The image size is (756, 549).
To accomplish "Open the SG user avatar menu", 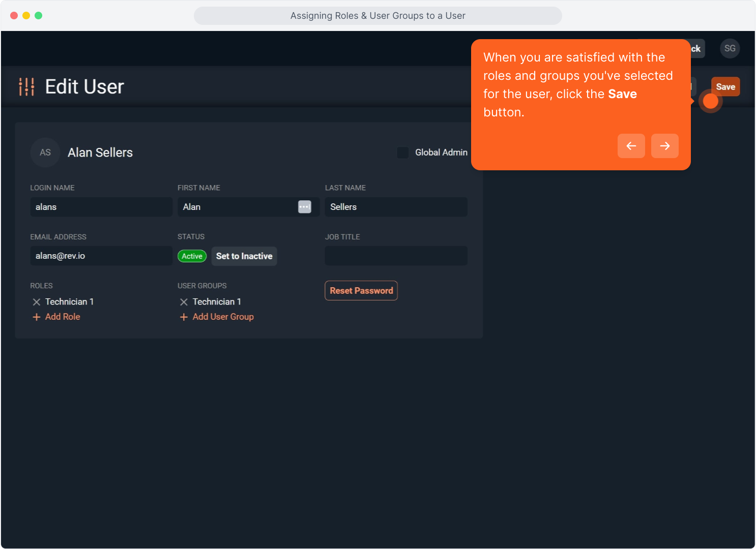I will [730, 49].
